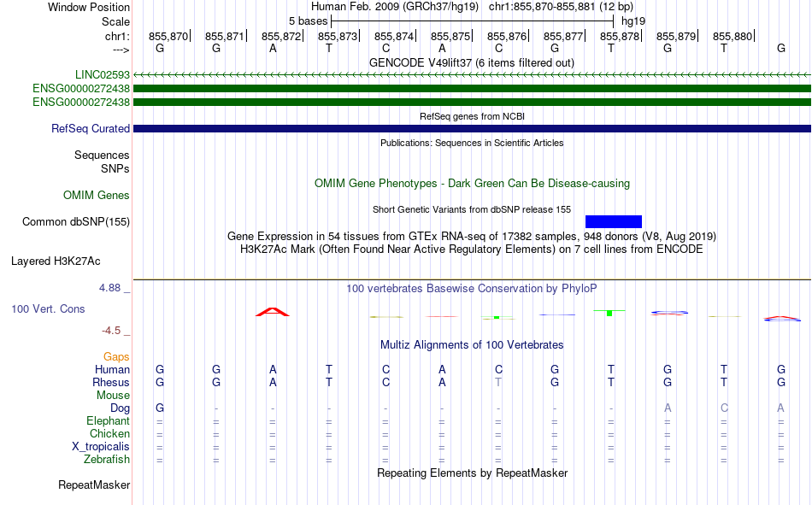The height and width of the screenshot is (505, 812).
Task: Click OMIM Gene Phenotypes track title
Action: [472, 184]
